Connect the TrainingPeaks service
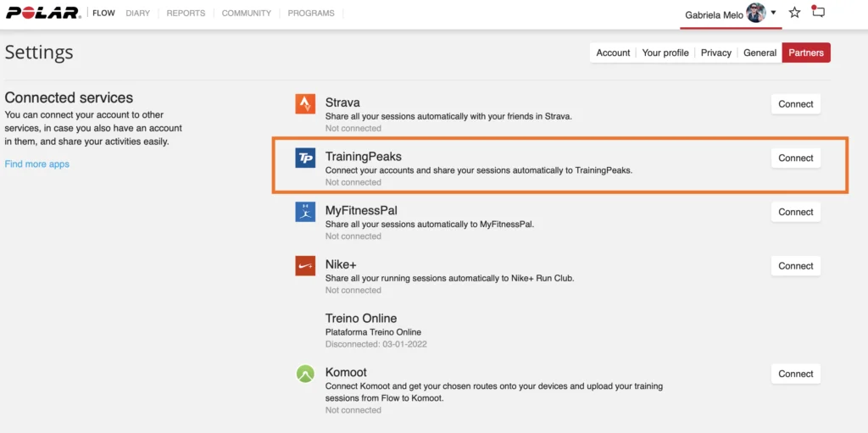 pyautogui.click(x=795, y=158)
